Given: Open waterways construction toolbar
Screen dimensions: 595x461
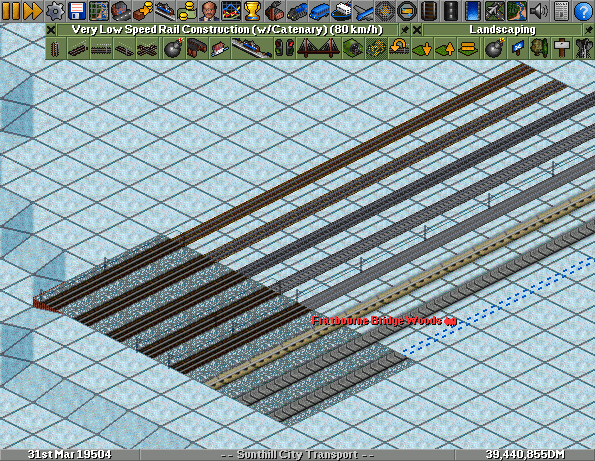Looking at the screenshot, I should pyautogui.click(x=473, y=11).
